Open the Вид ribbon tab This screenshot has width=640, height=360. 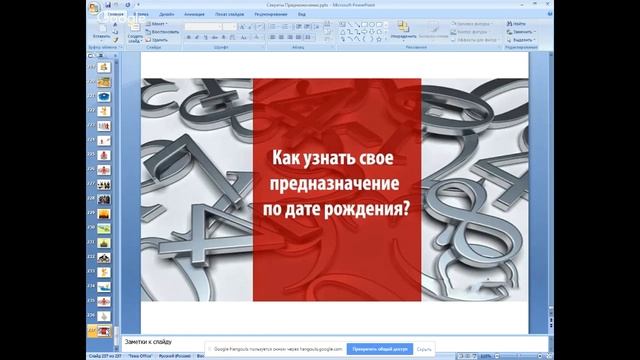(302, 14)
